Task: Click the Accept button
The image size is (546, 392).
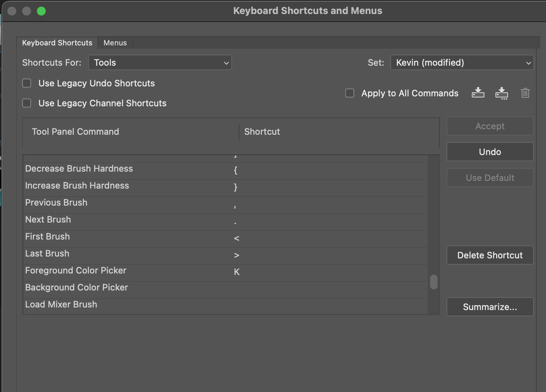Action: click(x=490, y=126)
